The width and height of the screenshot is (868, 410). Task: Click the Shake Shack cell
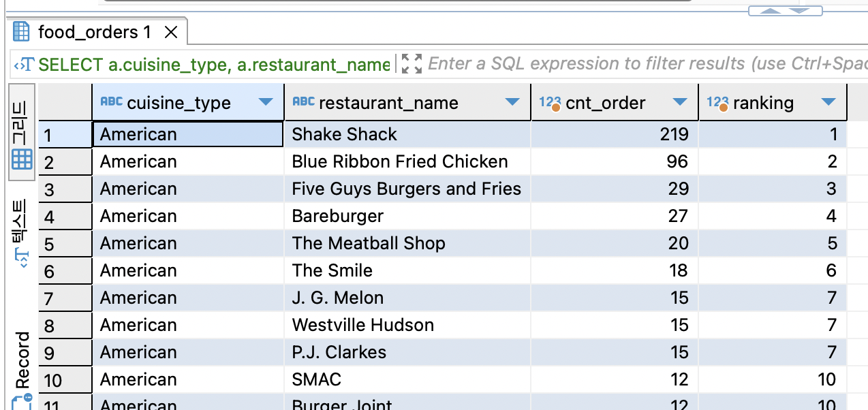coord(407,134)
